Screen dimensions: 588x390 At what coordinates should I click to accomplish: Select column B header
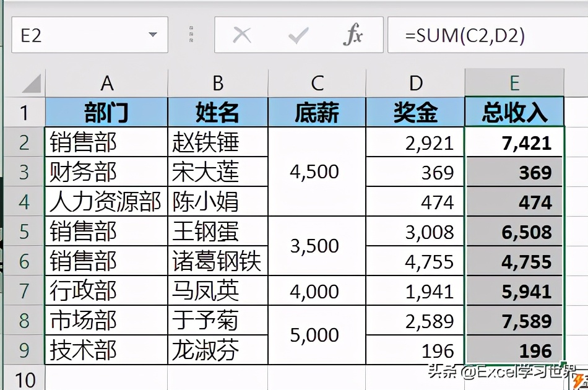(218, 83)
